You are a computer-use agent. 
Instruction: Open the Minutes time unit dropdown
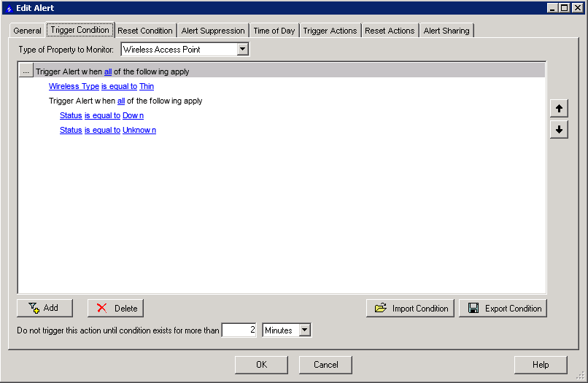click(x=304, y=330)
